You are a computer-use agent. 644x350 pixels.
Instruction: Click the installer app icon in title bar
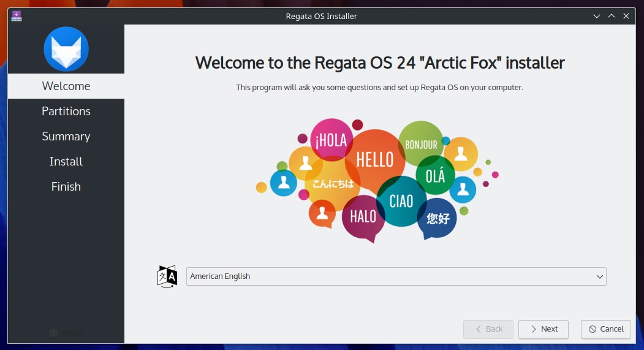(17, 16)
